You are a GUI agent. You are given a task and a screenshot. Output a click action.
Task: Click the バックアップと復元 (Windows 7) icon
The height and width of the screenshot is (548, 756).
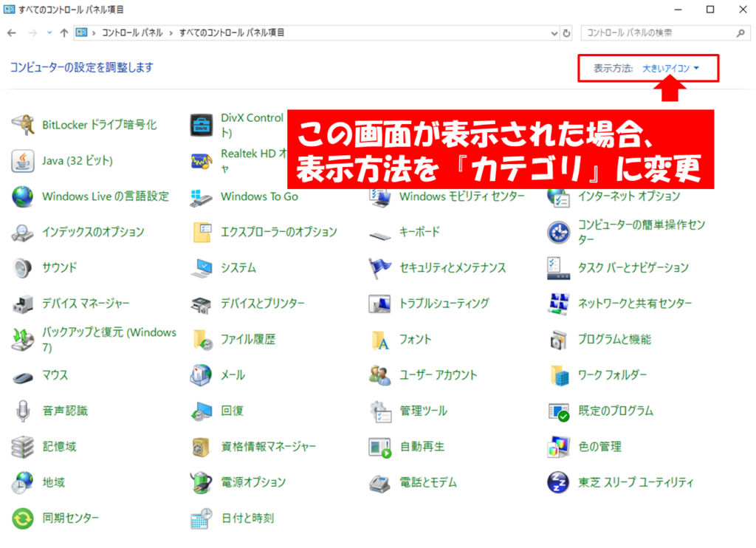click(23, 339)
